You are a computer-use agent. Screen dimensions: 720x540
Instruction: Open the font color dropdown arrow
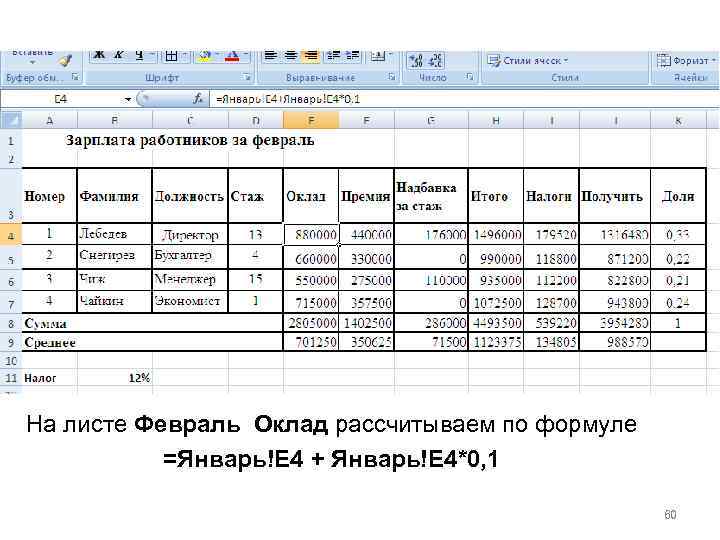pos(246,56)
